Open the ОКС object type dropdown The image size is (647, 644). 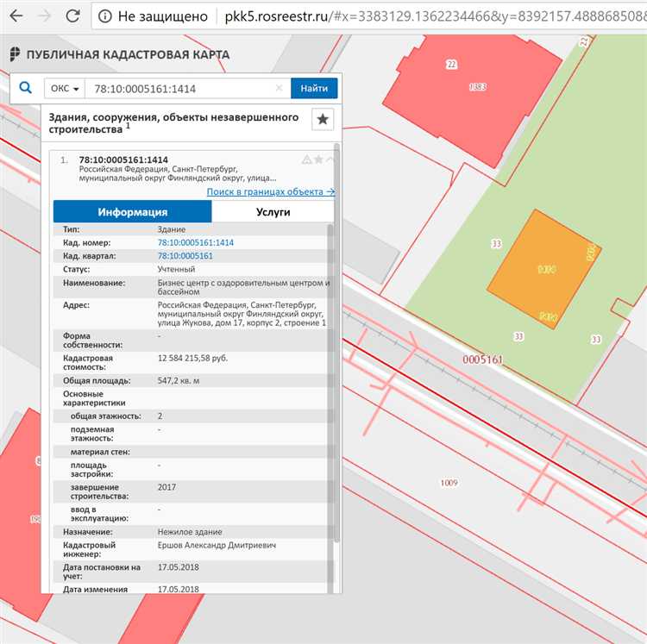click(66, 88)
